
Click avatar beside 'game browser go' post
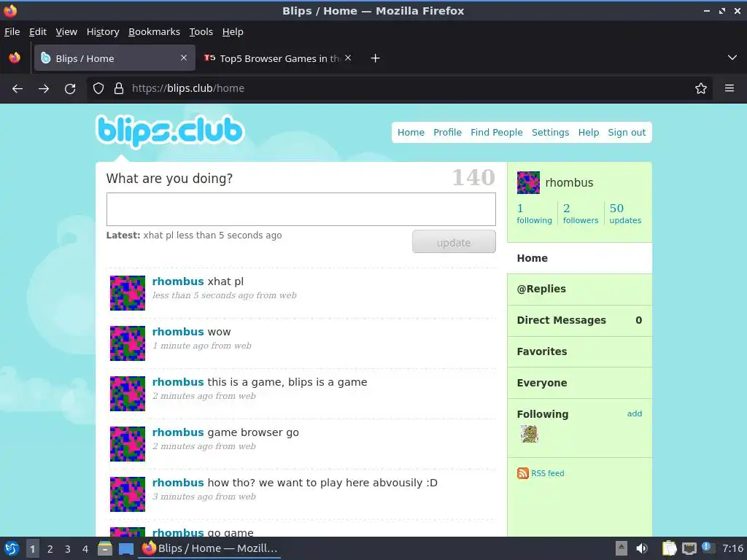tap(128, 444)
